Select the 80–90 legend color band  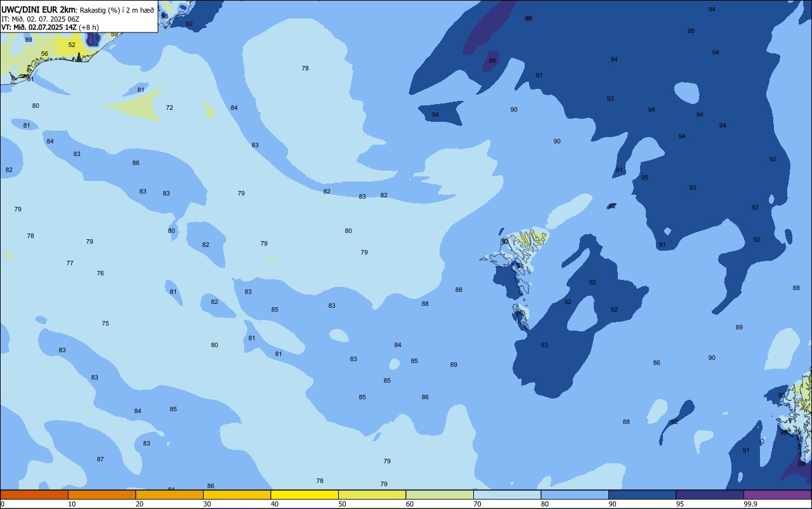pyautogui.click(x=575, y=494)
